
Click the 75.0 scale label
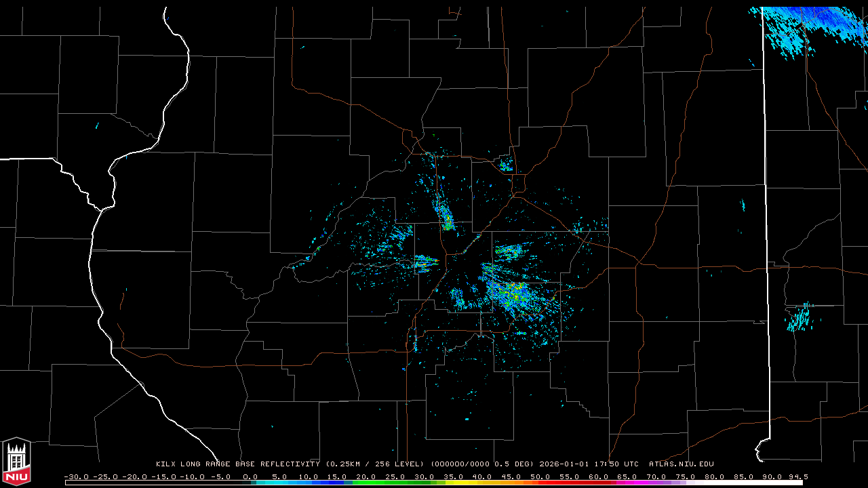coord(686,476)
